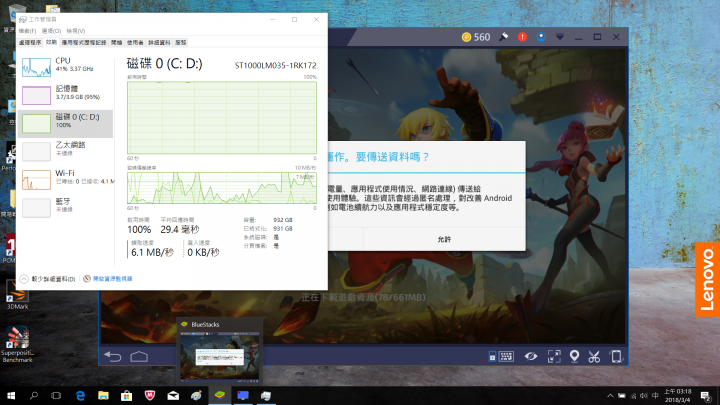Open 開啟資源監視器 resource monitor link

(108, 279)
